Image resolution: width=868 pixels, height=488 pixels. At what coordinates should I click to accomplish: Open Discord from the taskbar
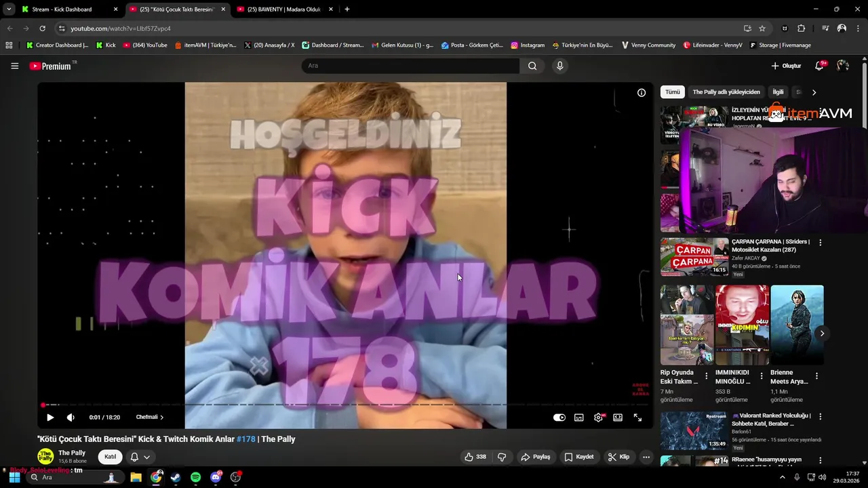(216, 477)
